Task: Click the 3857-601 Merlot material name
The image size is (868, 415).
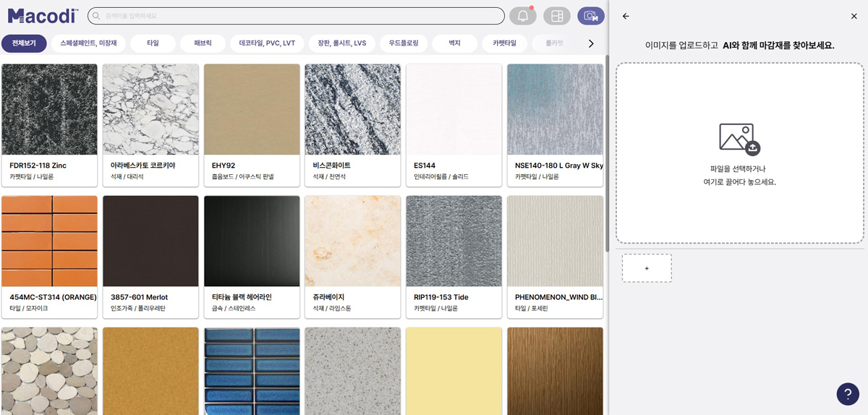Action: [x=140, y=297]
